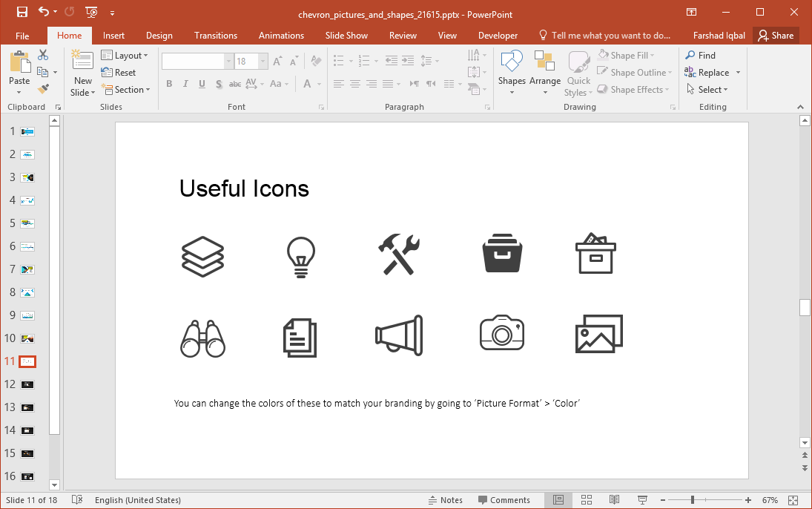Select the megaphone icon on the slide
Viewport: 812px width, 509px height.
click(x=398, y=335)
